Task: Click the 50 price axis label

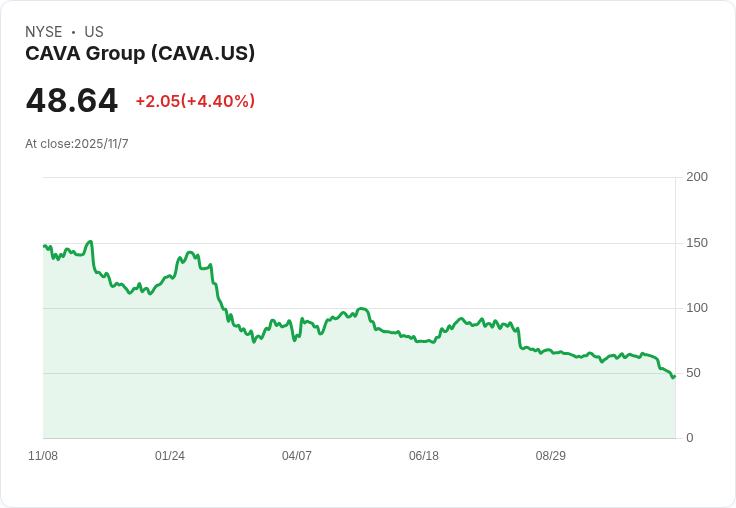Action: point(693,373)
